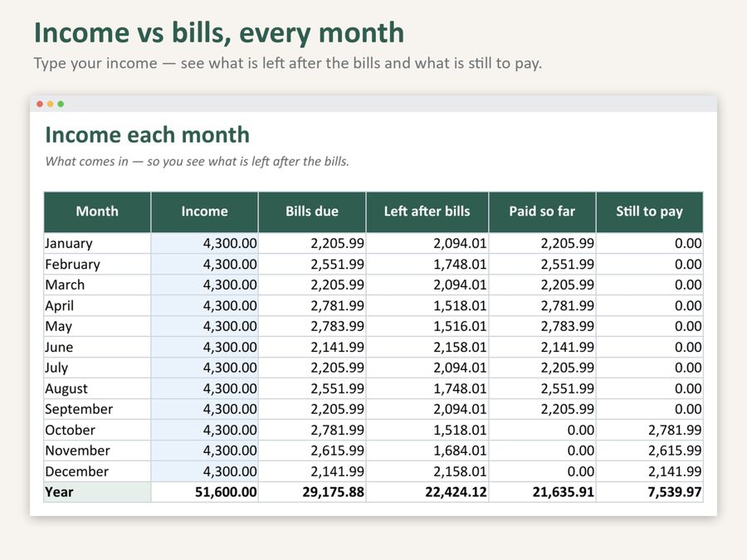Click the July income input cell

click(x=204, y=368)
